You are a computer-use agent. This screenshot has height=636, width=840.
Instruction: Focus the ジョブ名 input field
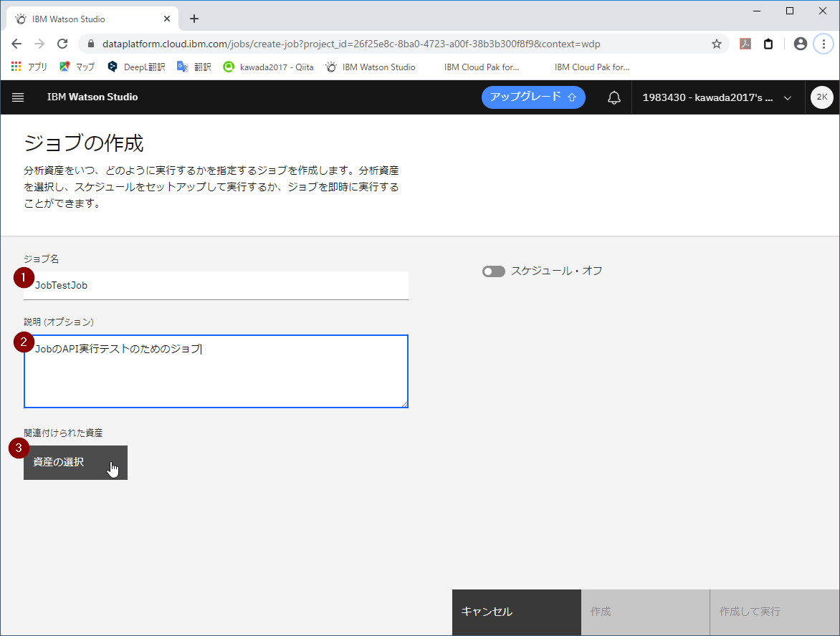216,285
